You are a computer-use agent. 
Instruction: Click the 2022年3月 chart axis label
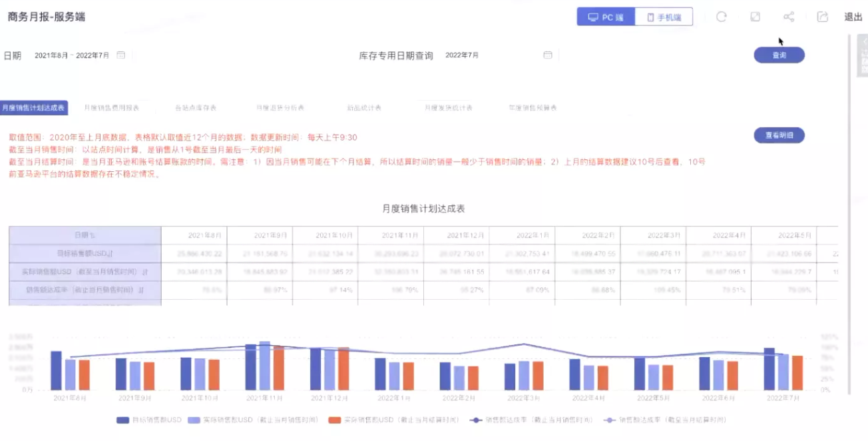point(523,398)
